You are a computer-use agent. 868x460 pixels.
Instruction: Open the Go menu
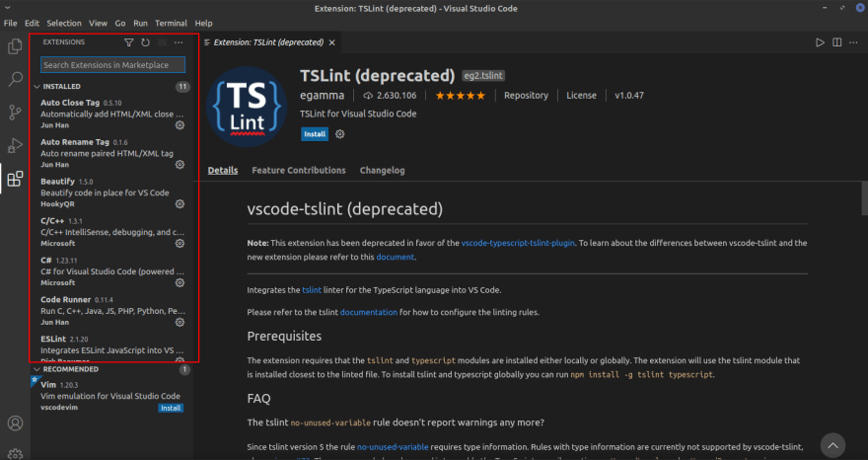tap(120, 24)
